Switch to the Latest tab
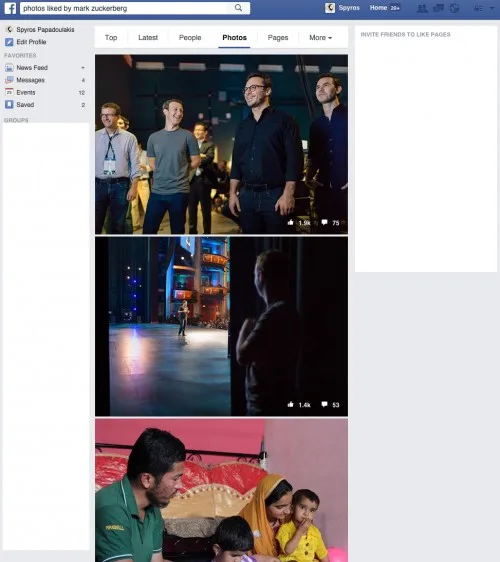Screen dimensions: 500x562 point(148,37)
